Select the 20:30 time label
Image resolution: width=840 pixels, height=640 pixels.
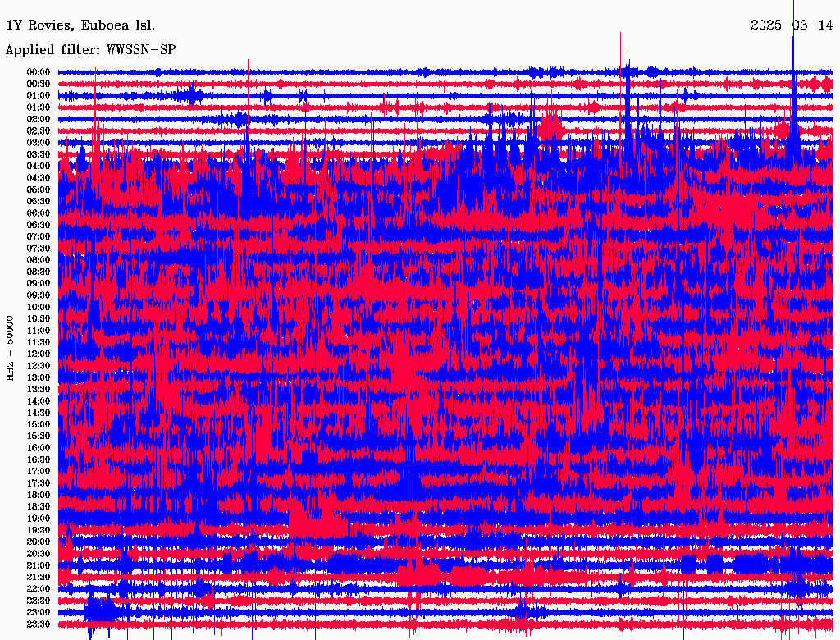coord(38,554)
